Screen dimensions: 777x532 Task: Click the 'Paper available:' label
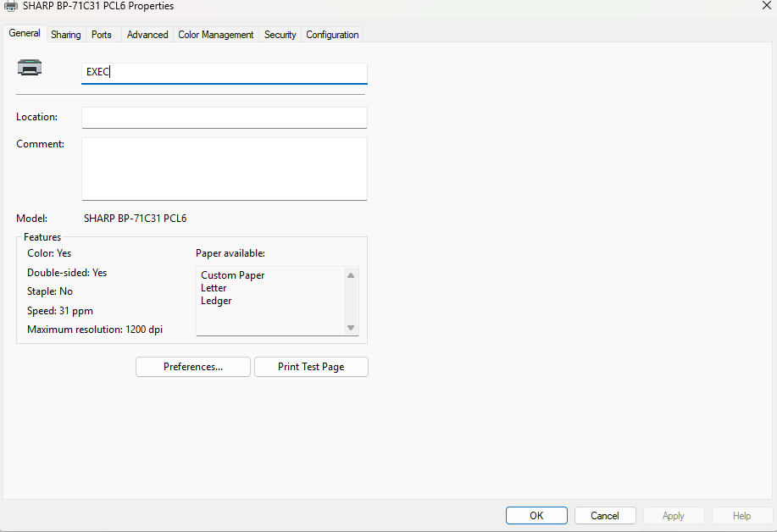pyautogui.click(x=230, y=253)
